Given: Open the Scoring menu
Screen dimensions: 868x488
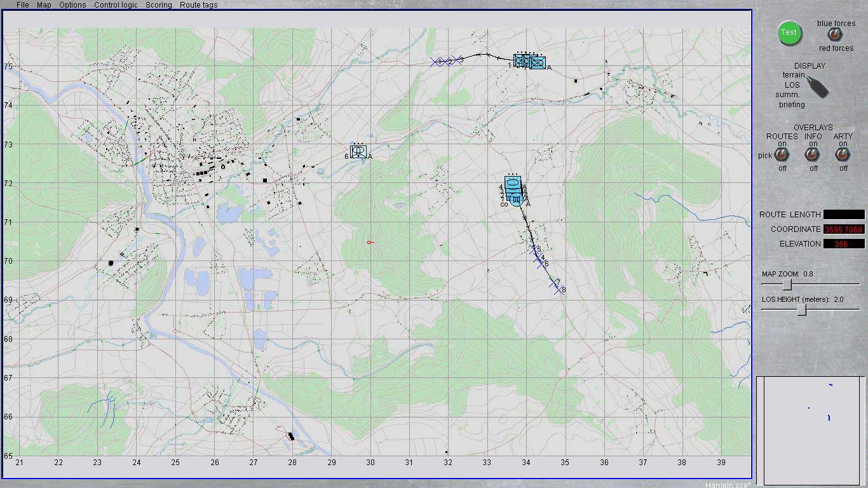Looking at the screenshot, I should pyautogui.click(x=158, y=5).
